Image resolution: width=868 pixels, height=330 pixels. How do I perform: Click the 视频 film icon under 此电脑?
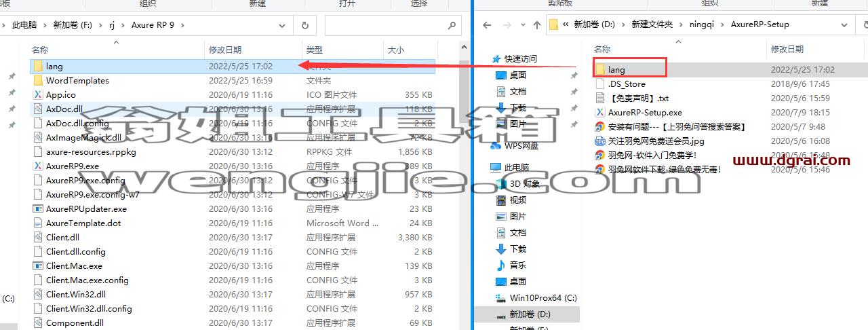(x=501, y=200)
